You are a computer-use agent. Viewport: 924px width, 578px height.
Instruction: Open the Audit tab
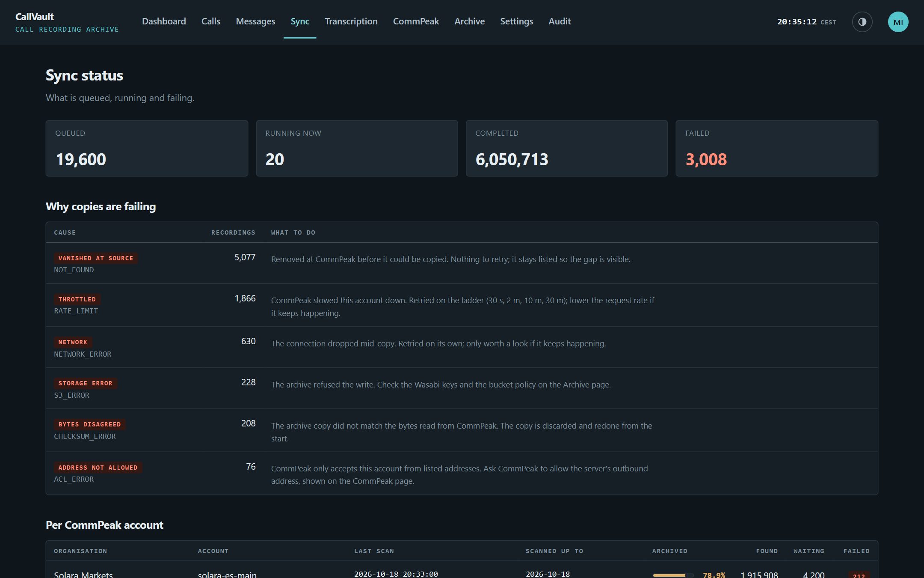pos(560,21)
